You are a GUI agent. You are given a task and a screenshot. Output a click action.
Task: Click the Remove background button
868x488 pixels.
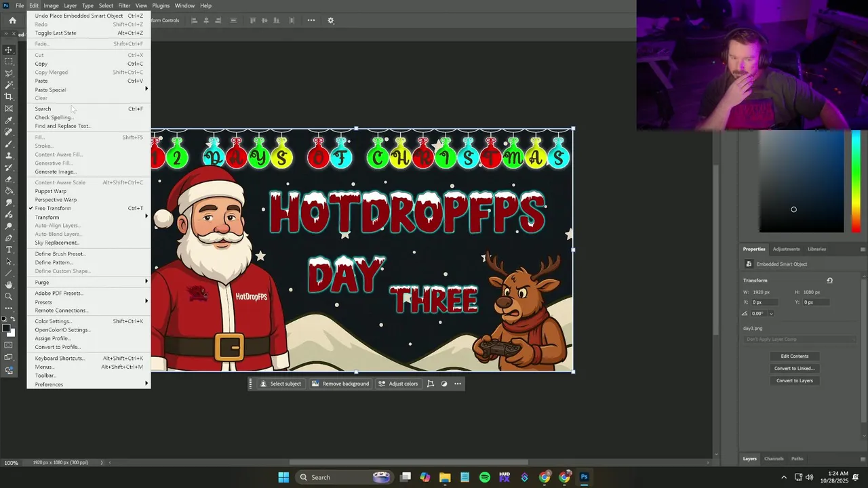[x=340, y=384]
